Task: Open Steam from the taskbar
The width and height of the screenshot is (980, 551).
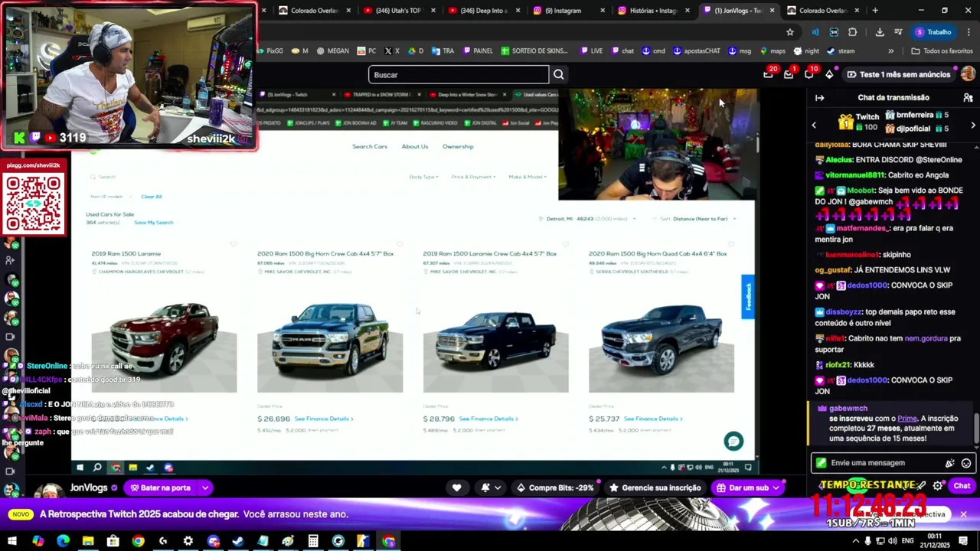Action: point(238,541)
